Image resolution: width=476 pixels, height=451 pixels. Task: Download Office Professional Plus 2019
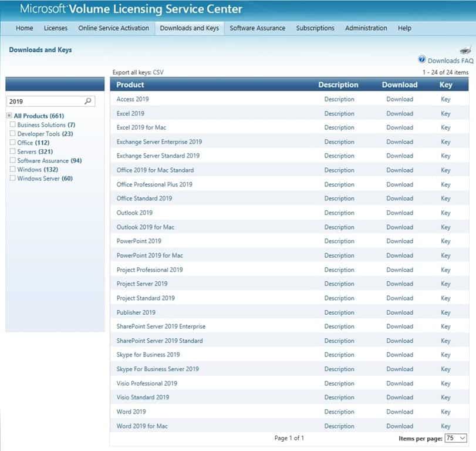[x=400, y=184]
